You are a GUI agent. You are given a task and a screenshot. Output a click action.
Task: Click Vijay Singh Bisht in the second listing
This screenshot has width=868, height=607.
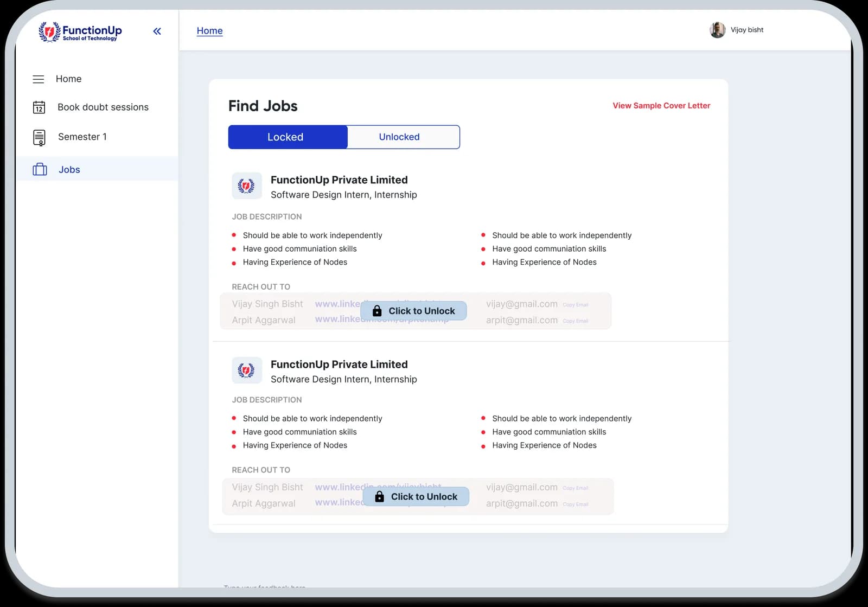(267, 488)
